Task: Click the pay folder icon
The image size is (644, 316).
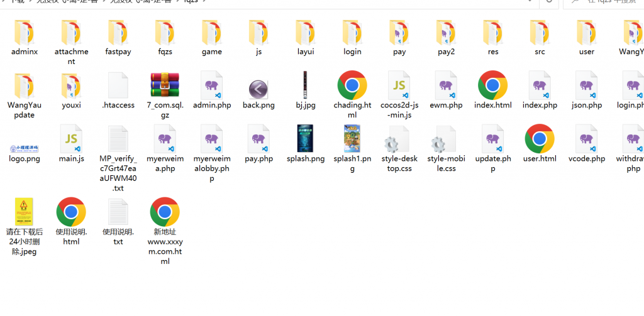Action: coord(399,33)
